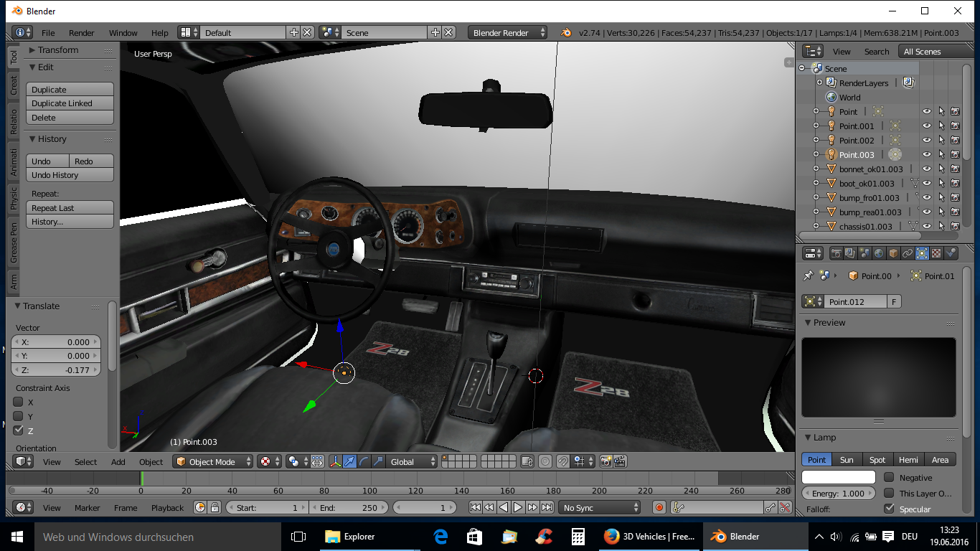Viewport: 980px width, 551px height.
Task: Expand the Point.002 tree item
Action: pos(816,140)
